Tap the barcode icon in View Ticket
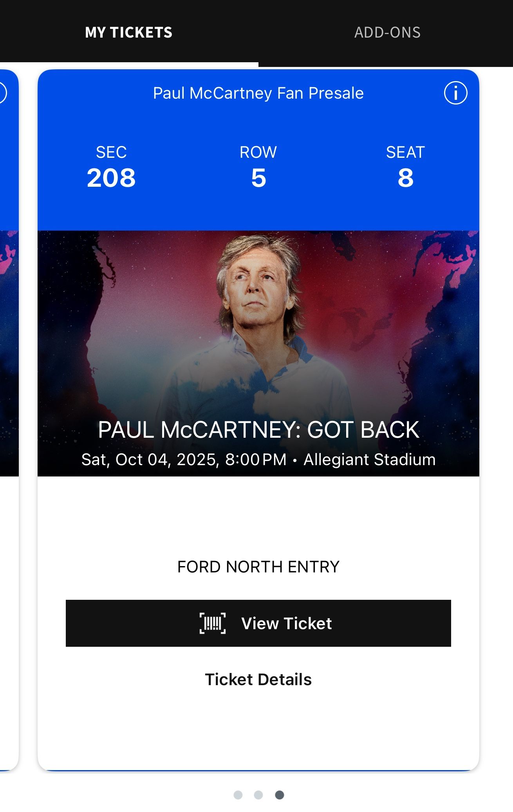 [x=213, y=623]
